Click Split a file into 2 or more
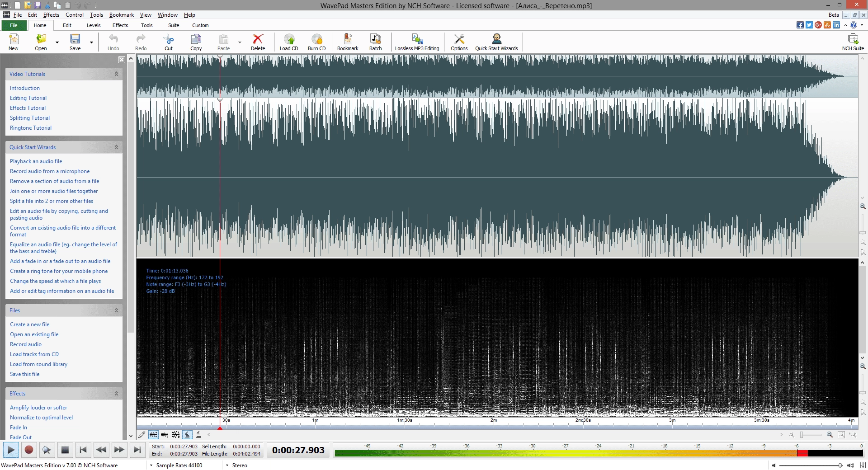Screen dimensions: 868x470 (x=52, y=201)
